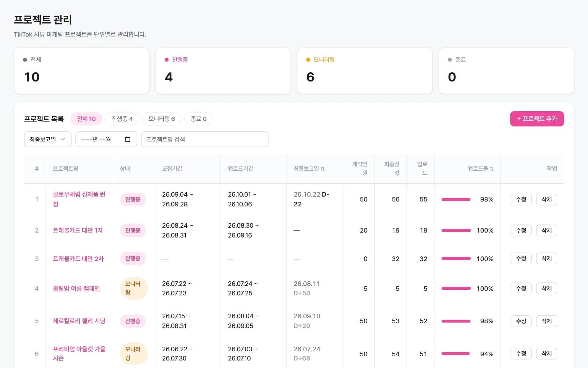Click 삭제 for 트래블카드 대만 1차

pos(547,231)
